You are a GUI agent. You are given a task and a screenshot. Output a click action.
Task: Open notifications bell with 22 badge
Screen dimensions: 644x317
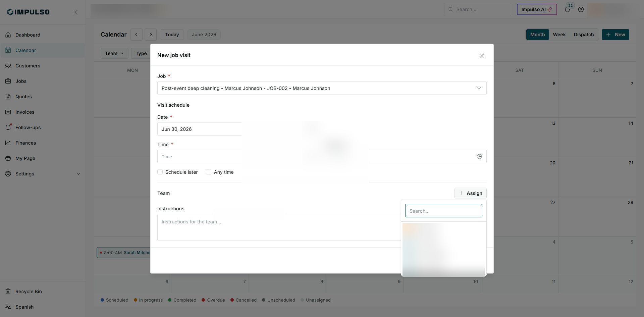point(568,9)
